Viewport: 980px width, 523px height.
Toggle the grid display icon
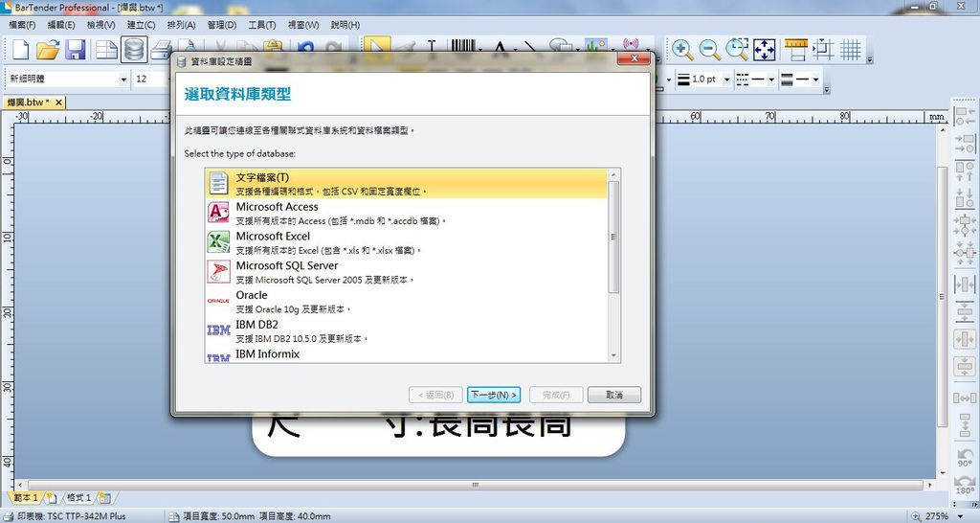(x=851, y=50)
